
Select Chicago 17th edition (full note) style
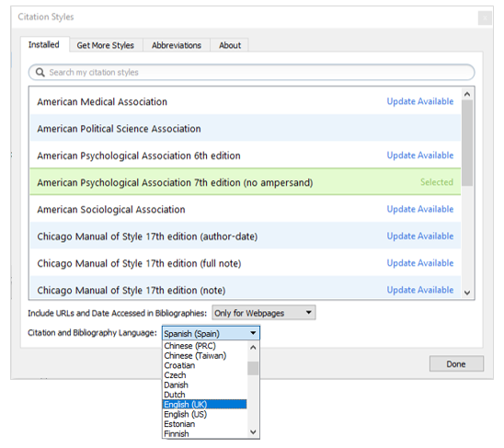point(246,263)
